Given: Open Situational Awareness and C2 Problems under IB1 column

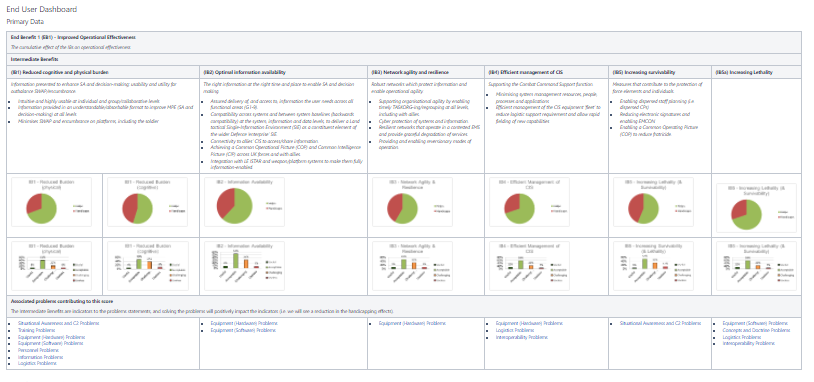Looking at the screenshot, I should pos(58,323).
